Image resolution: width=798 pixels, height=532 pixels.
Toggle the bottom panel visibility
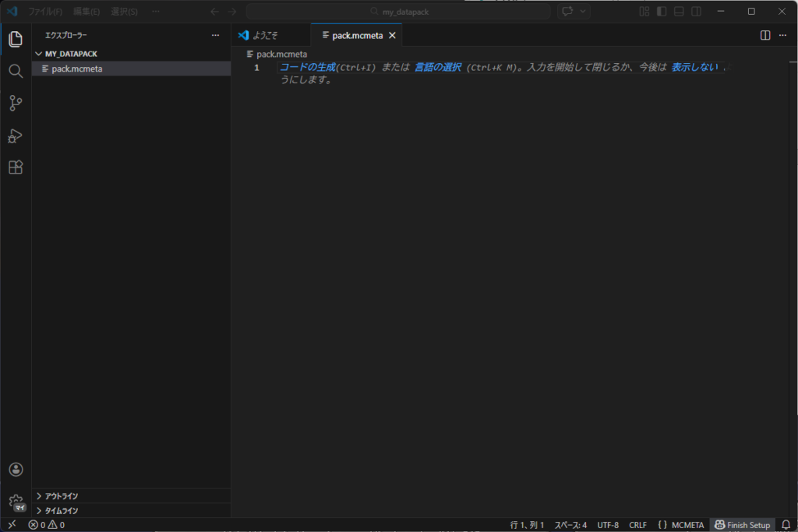[x=680, y=11]
